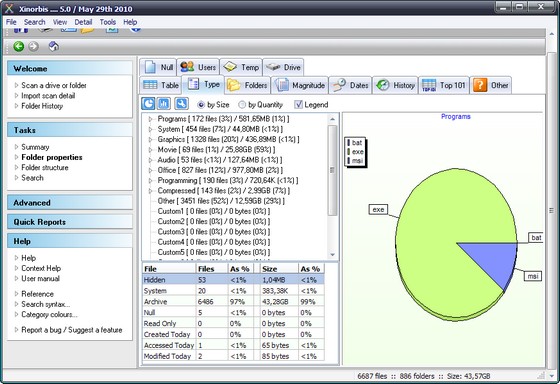Open the Drive tab
The image size is (560, 384).
pos(283,67)
